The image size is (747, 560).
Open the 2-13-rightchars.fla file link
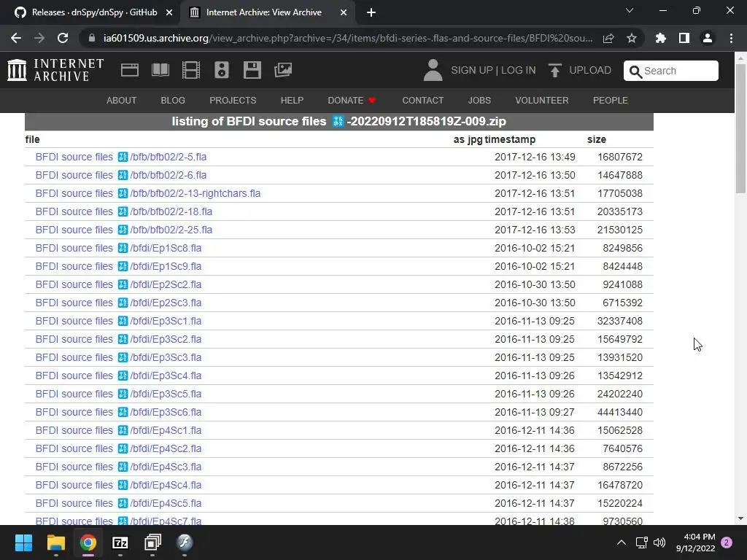coord(148,193)
